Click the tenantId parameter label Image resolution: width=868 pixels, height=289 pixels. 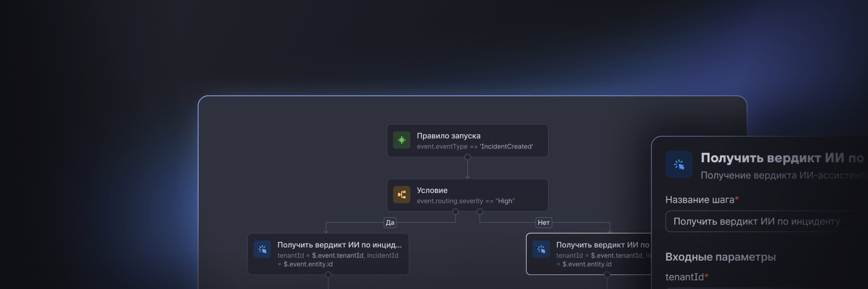pos(685,277)
